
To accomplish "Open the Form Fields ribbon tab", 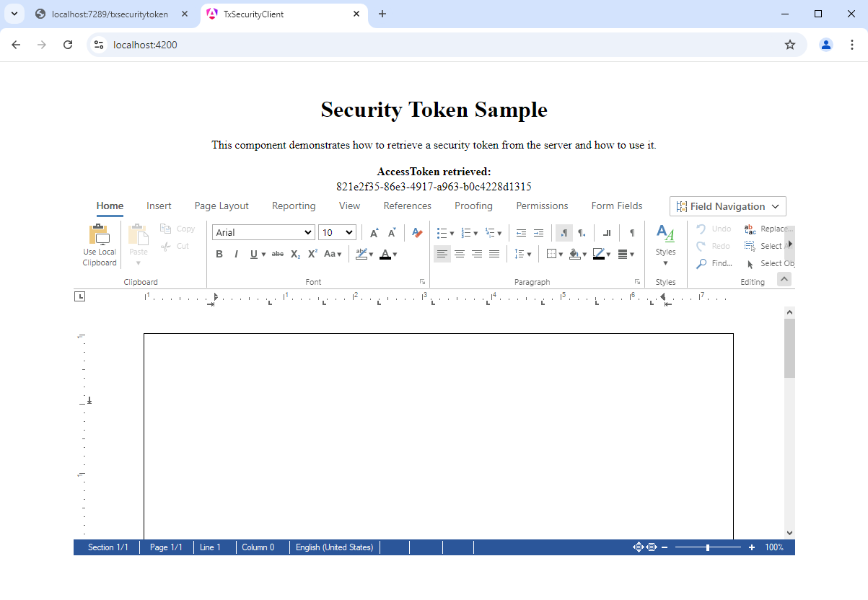I will tap(617, 206).
